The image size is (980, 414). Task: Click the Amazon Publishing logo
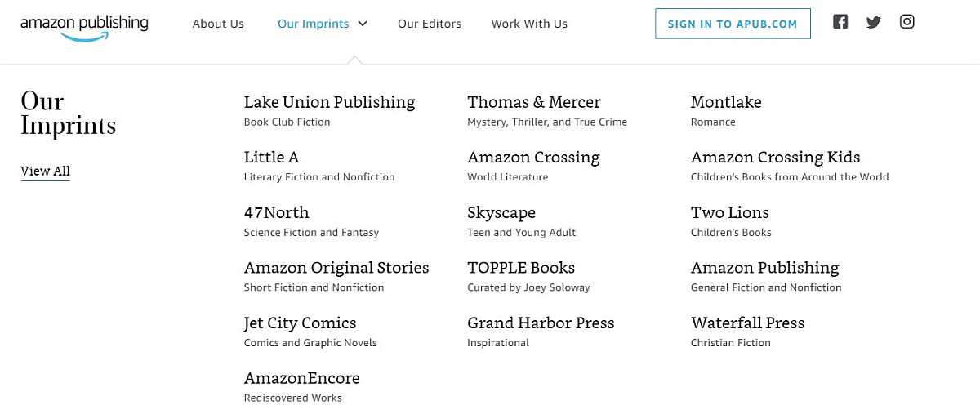click(x=84, y=27)
